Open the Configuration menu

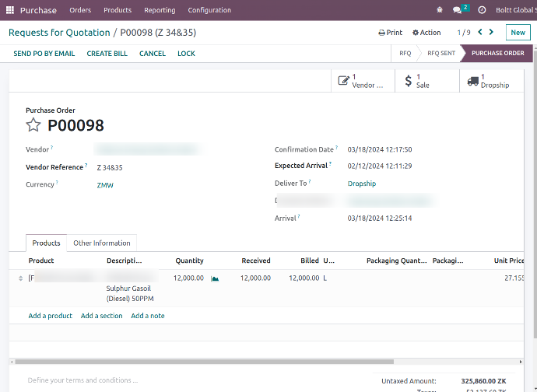click(209, 10)
